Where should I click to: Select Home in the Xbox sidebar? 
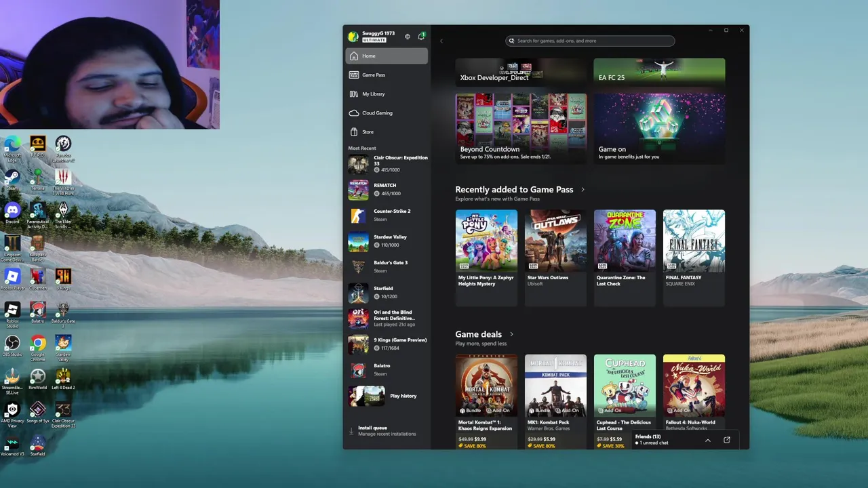click(387, 56)
